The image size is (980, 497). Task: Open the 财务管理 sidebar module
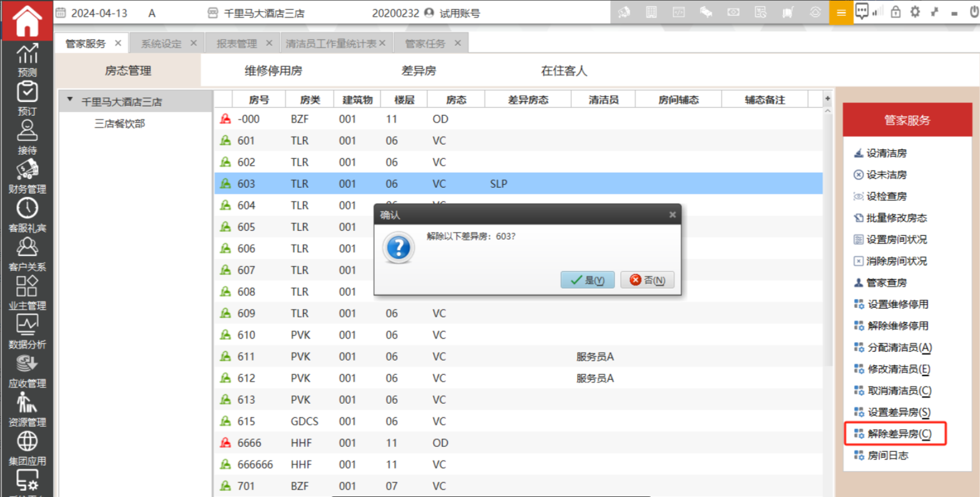(x=27, y=176)
